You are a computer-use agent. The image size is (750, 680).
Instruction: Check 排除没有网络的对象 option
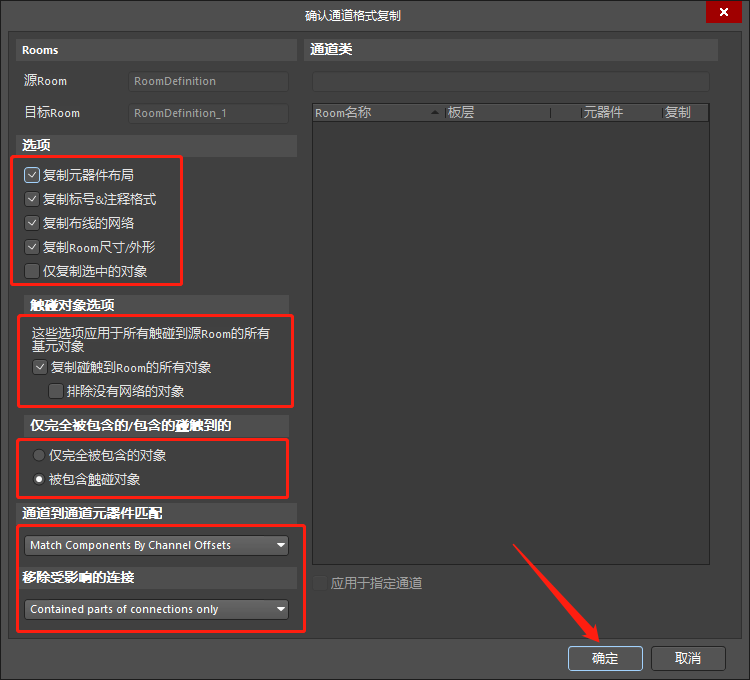(56, 391)
